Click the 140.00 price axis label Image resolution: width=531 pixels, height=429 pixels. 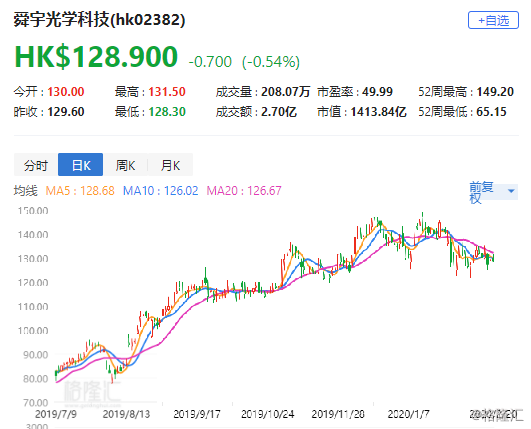[33, 235]
